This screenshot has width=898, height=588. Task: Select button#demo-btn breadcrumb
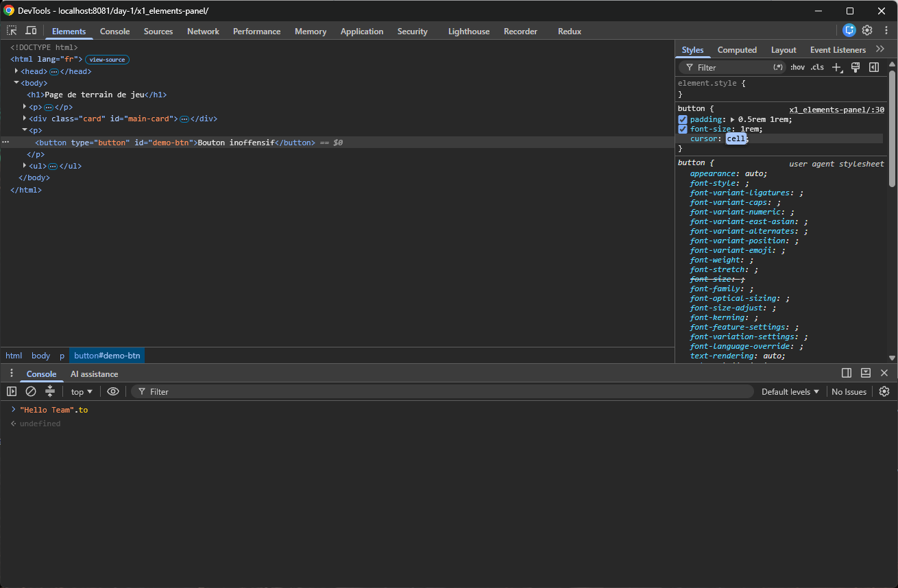[107, 355]
